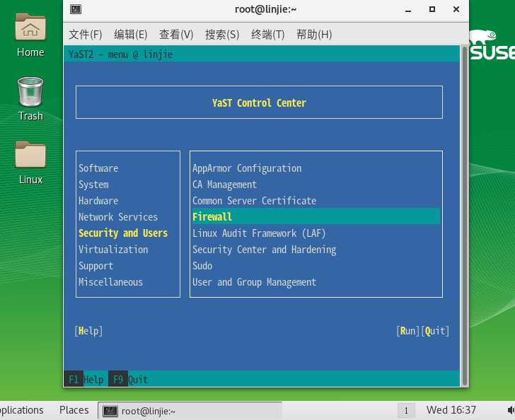Minimize the terminal window
Image resolution: width=515 pixels, height=420 pixels.
(x=408, y=10)
